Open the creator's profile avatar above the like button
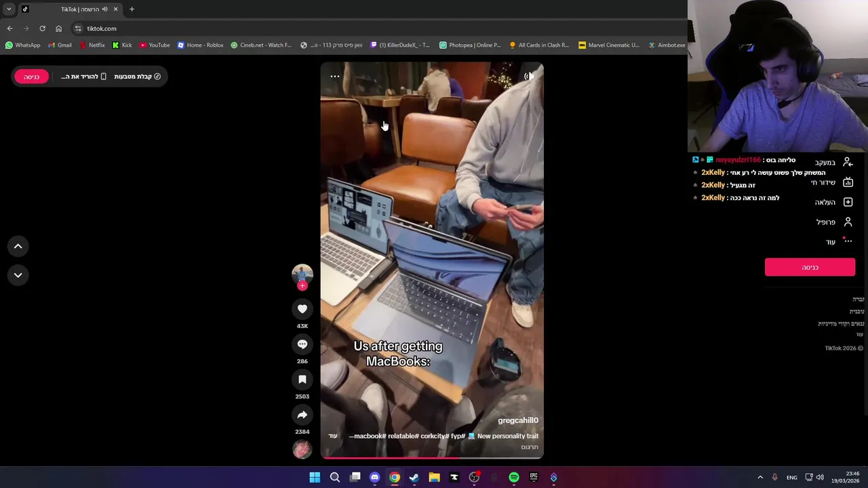The width and height of the screenshot is (868, 488). click(302, 274)
